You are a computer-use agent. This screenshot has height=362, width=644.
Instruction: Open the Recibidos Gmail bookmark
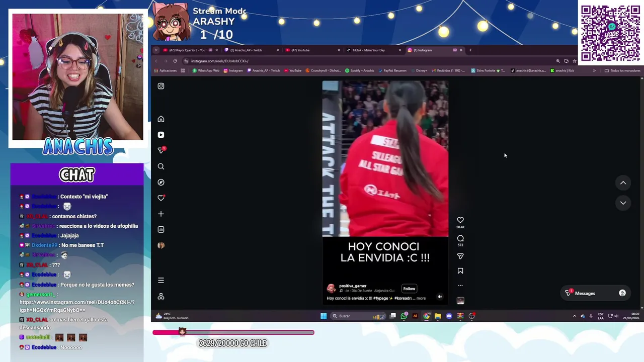[x=448, y=70]
